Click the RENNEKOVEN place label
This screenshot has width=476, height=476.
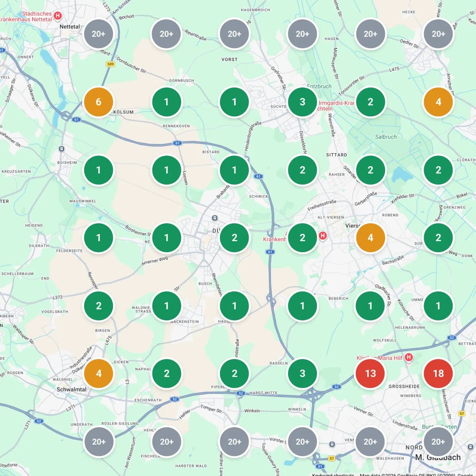[176, 126]
